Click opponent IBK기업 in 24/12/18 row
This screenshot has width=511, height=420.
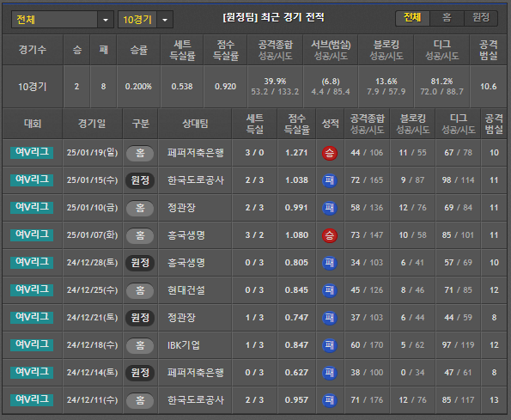click(184, 345)
